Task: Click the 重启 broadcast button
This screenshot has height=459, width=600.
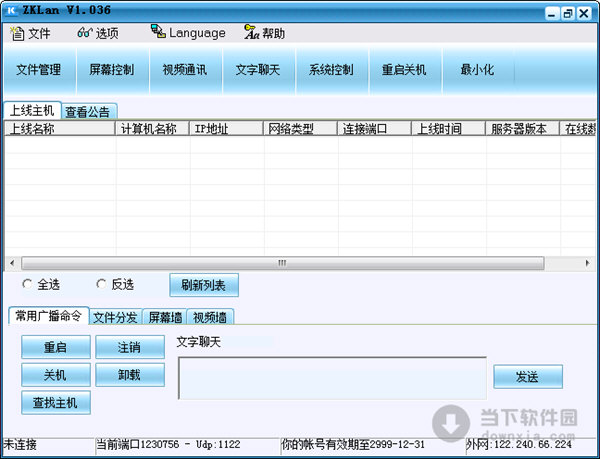Action: 56,347
